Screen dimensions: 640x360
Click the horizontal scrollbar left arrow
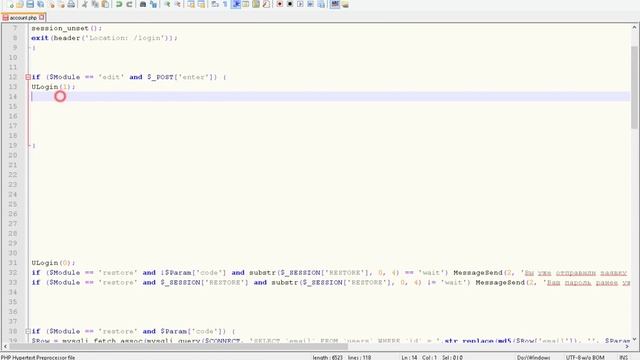tap(5, 347)
